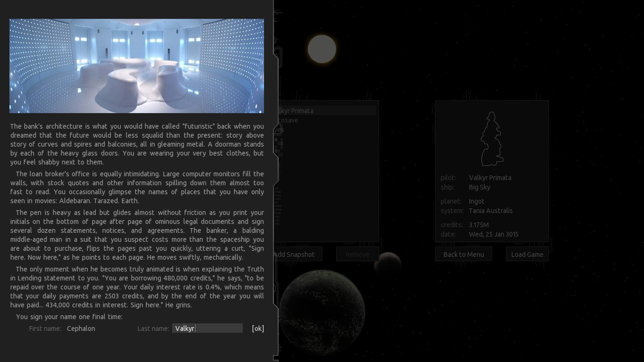The image size is (644, 362).
Task: Click the ship name Big Sky
Action: [479, 187]
